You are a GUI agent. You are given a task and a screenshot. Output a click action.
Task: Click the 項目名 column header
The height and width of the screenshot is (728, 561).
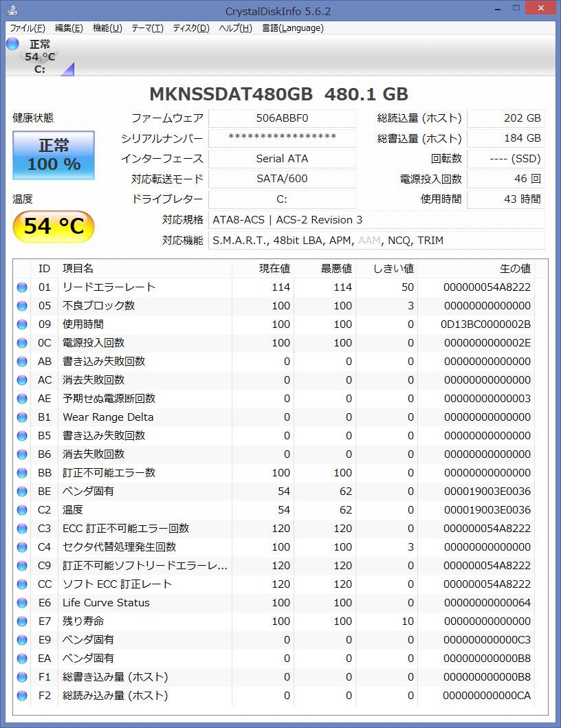[x=144, y=268]
